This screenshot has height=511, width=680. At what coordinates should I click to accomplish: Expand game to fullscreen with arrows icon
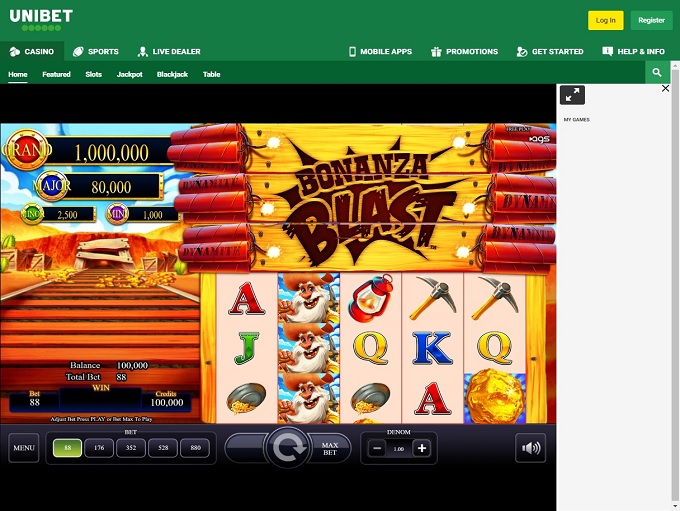[x=572, y=95]
